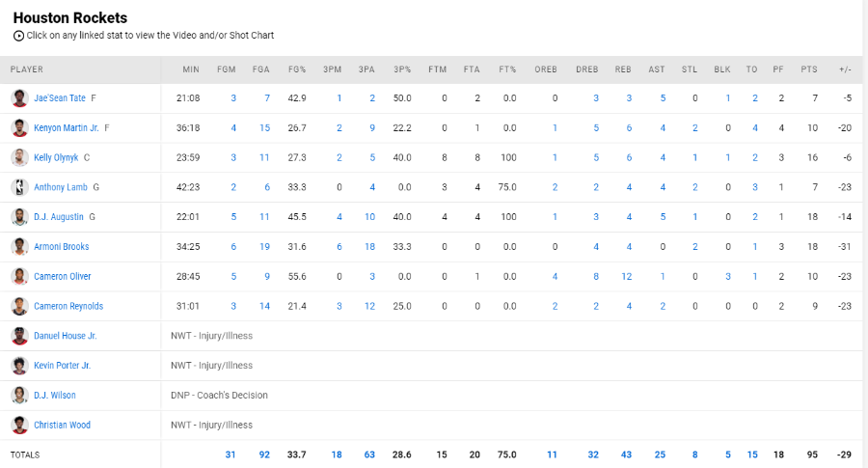Open Jae'Sean Tate's player page
The image size is (868, 468).
tap(60, 98)
